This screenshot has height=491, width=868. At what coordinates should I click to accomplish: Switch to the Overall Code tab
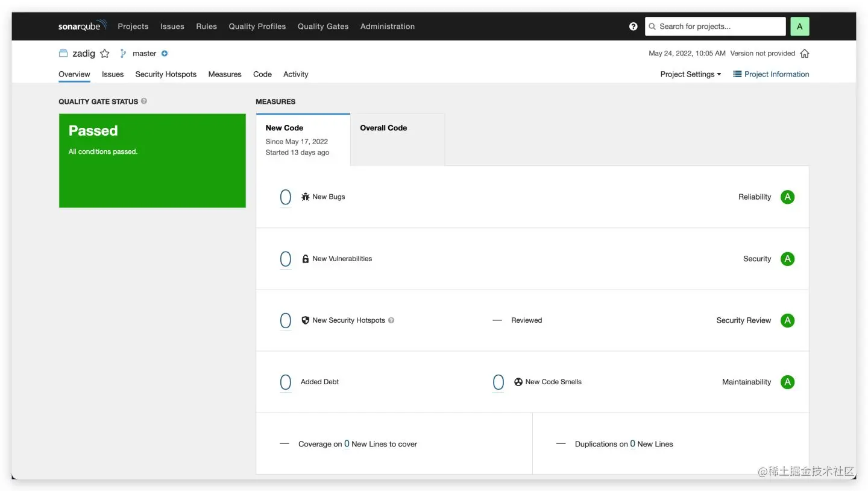[x=398, y=139]
